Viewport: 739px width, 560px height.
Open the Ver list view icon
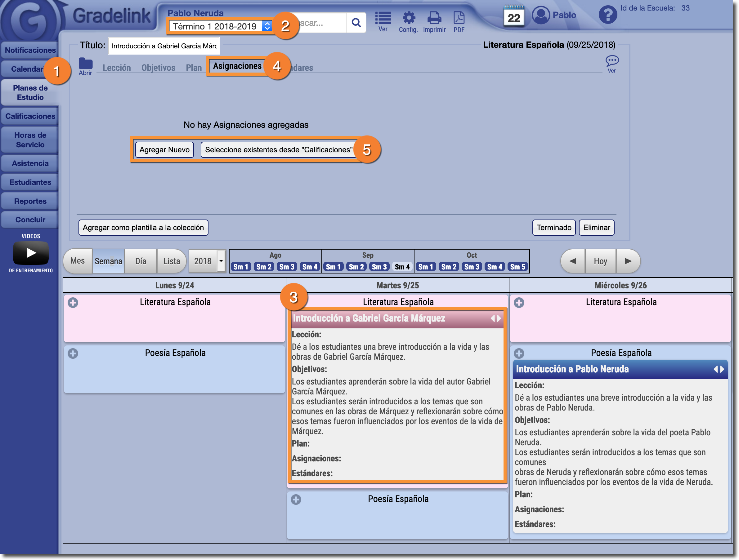click(x=383, y=19)
